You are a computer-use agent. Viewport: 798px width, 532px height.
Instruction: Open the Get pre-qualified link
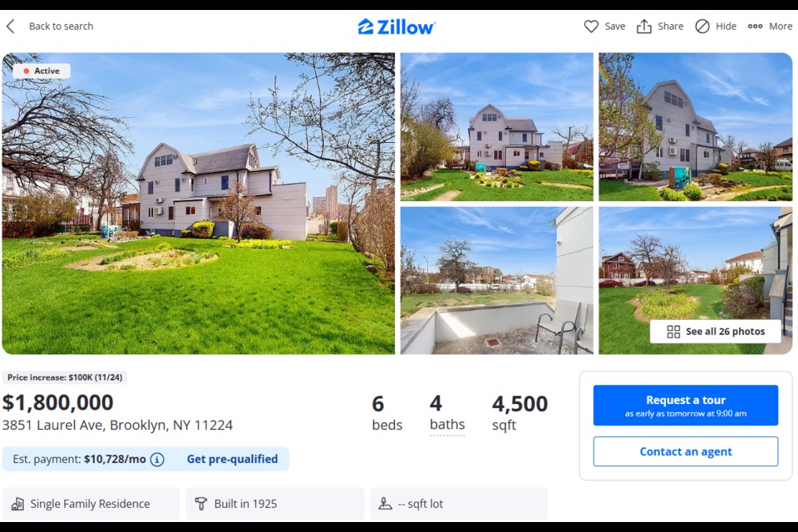(x=232, y=459)
